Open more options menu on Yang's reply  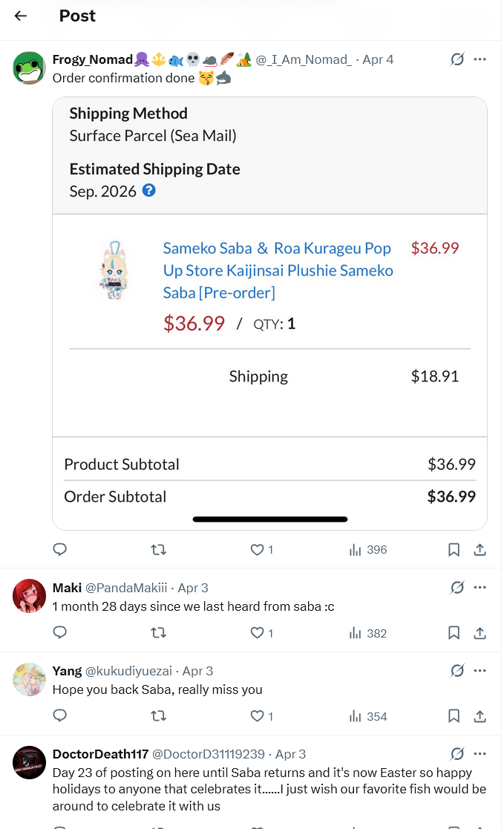click(x=480, y=671)
